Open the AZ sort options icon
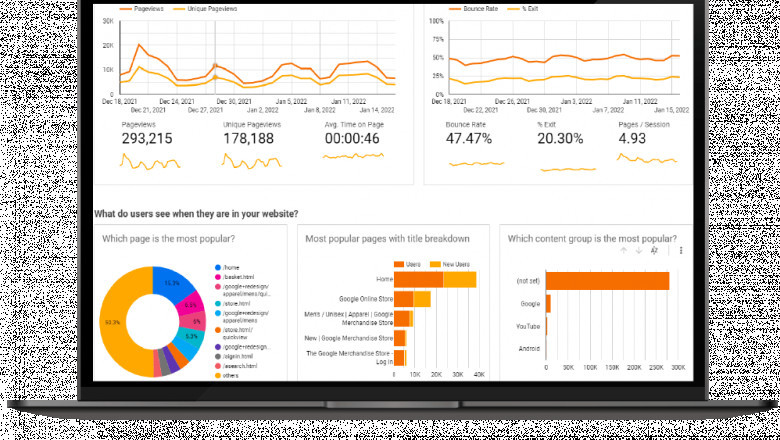 click(653, 251)
